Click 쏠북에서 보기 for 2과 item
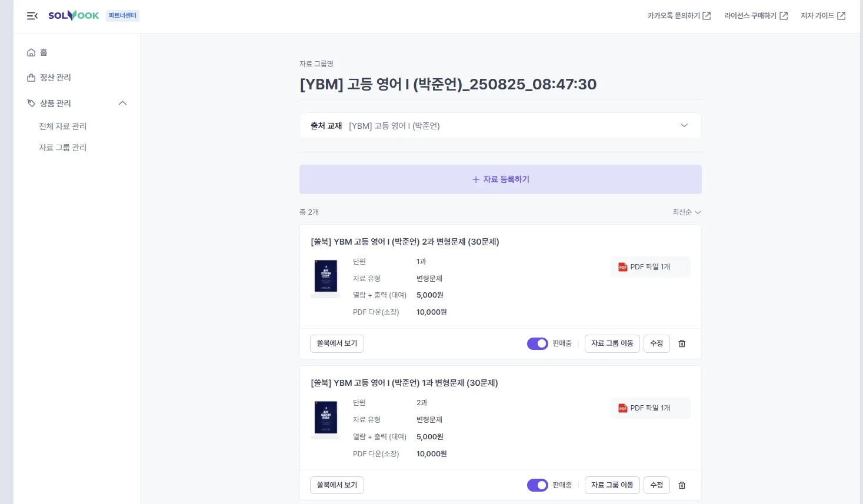This screenshot has height=504, width=863. [x=337, y=343]
